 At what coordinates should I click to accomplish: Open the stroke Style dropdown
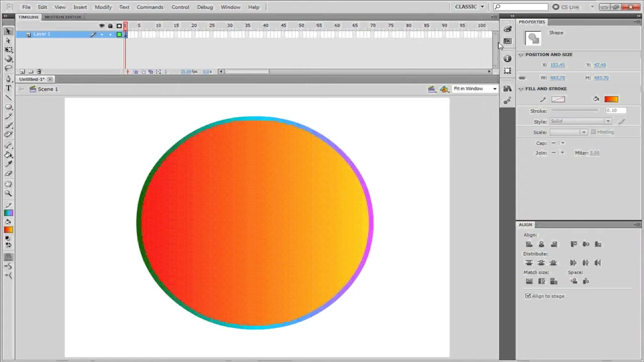tap(581, 121)
